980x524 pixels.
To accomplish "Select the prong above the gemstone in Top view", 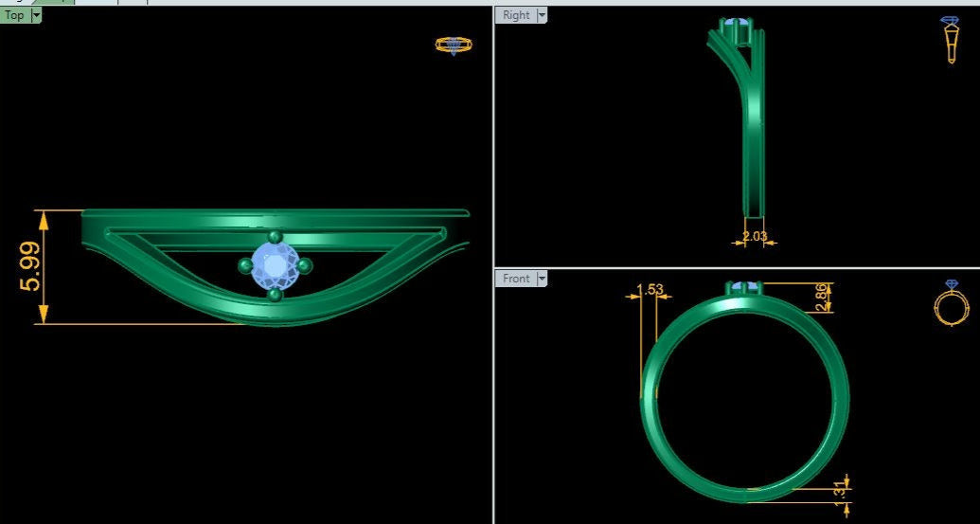I will (x=276, y=237).
